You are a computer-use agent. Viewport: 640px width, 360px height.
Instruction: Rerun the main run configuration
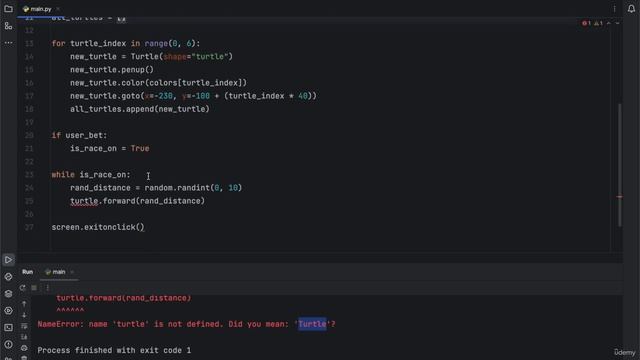(x=22, y=288)
